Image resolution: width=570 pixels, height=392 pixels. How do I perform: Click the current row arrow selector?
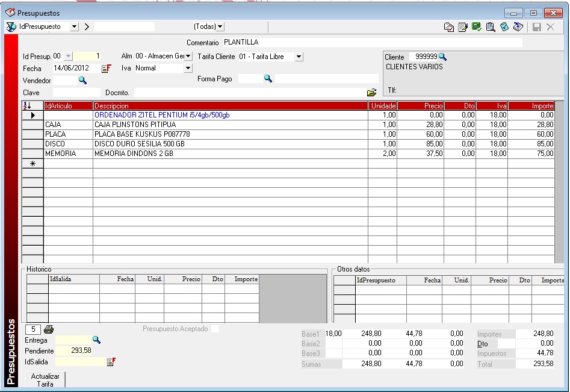pos(33,115)
